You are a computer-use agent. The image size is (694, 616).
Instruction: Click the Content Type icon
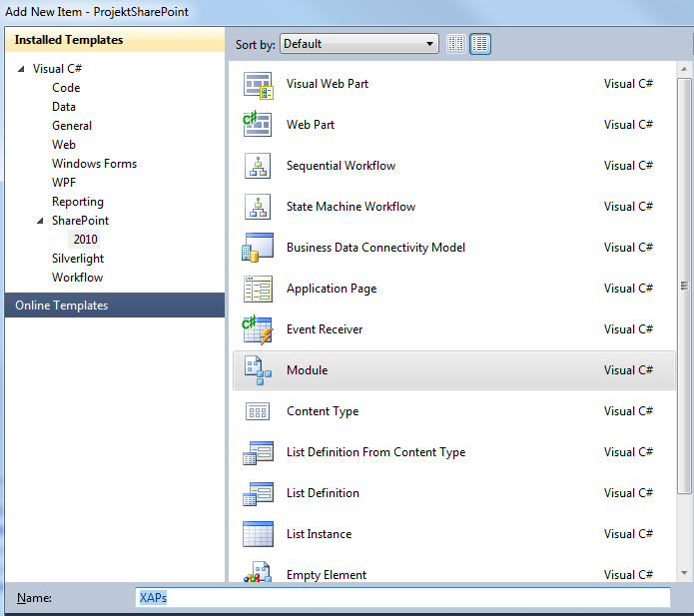(258, 411)
